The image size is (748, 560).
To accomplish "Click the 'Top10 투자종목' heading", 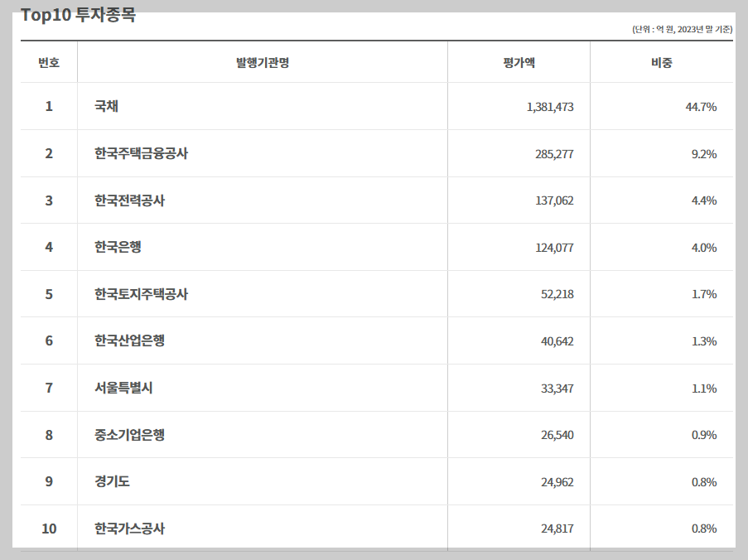I will 78,14.
